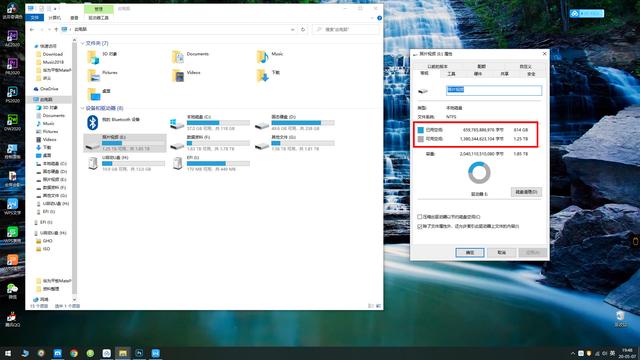Select USB boot drive (H:) icon

pos(93,163)
